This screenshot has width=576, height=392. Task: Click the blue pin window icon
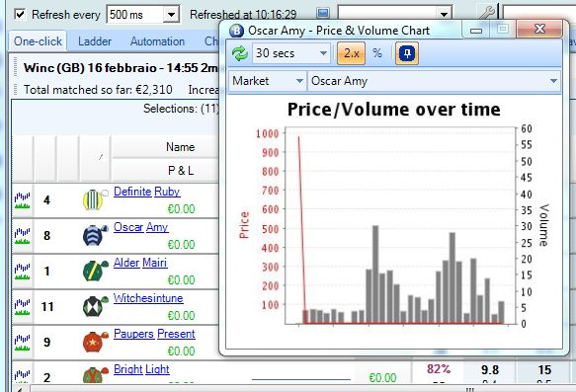407,53
